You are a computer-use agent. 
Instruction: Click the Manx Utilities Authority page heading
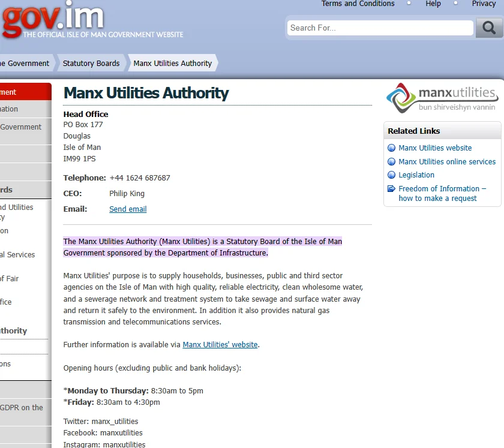pos(146,93)
